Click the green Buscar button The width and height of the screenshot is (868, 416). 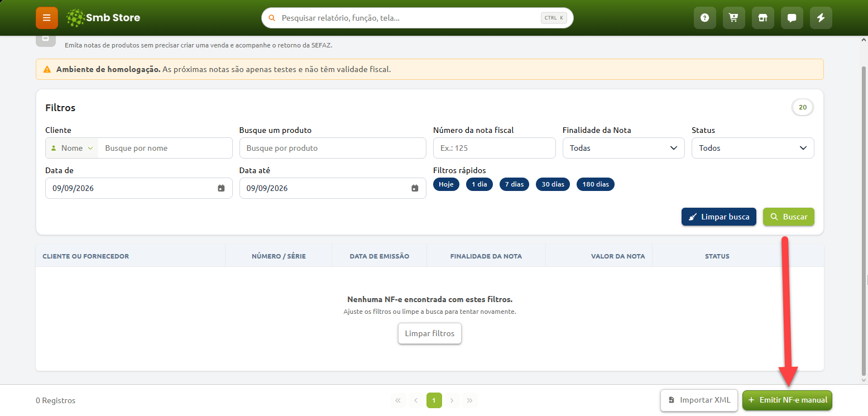click(x=789, y=217)
